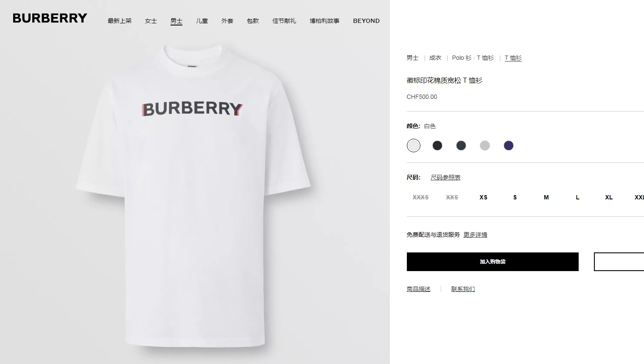Viewport: 644px width, 364px height.
Task: Choose size L
Action: pyautogui.click(x=577, y=197)
